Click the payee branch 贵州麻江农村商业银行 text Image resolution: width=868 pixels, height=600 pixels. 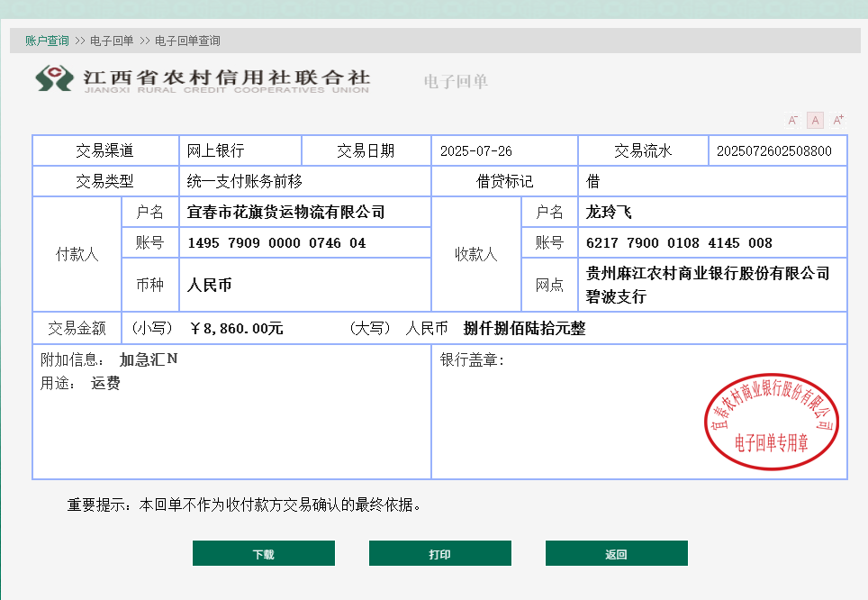coord(708,285)
